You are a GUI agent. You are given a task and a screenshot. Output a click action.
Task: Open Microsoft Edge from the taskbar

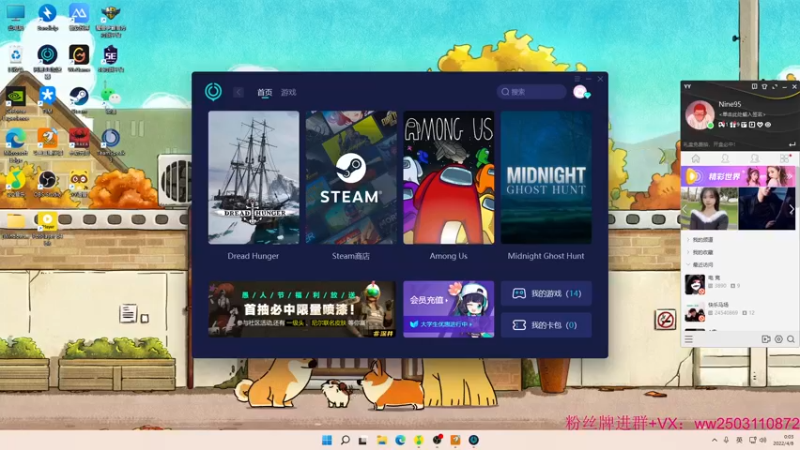(400, 440)
